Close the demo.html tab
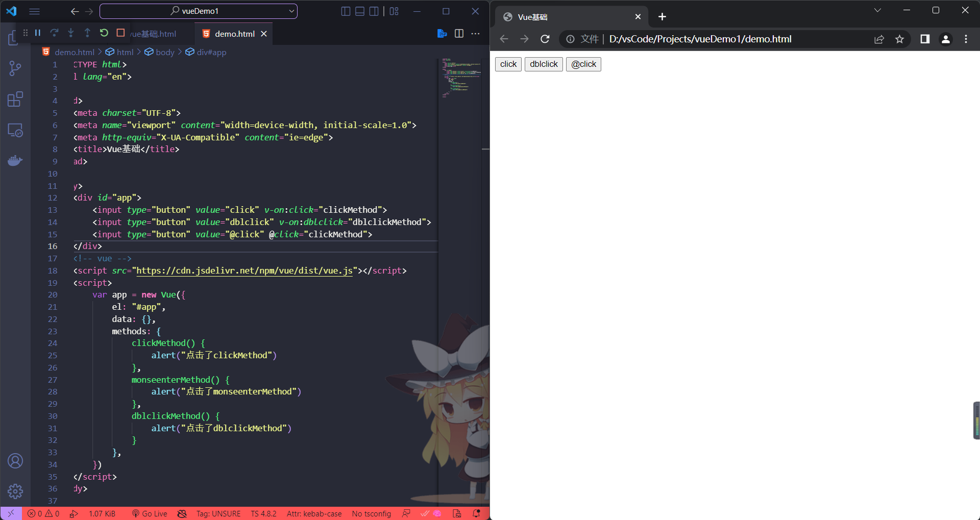This screenshot has height=520, width=980. [x=264, y=34]
